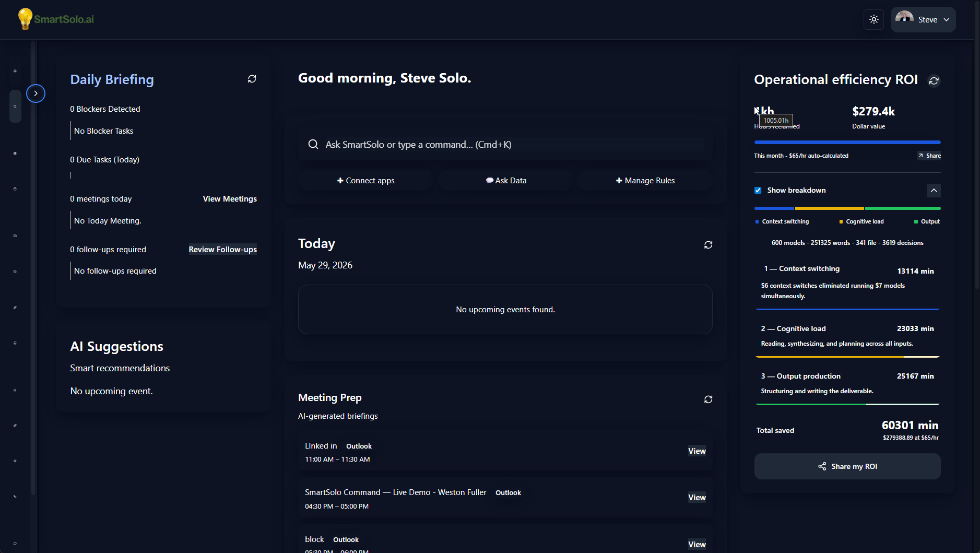Open the home icon in sidebar
The width and height of the screenshot is (980, 553).
point(15,70)
